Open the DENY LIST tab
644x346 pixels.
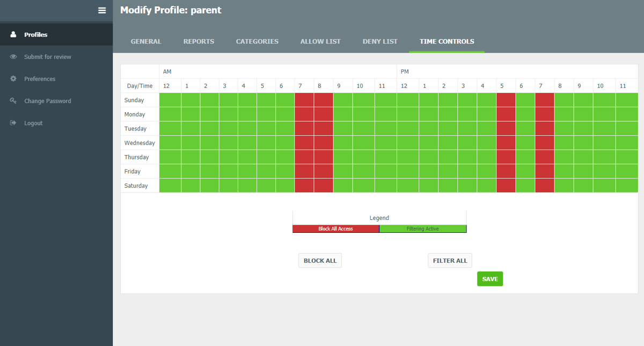point(379,41)
